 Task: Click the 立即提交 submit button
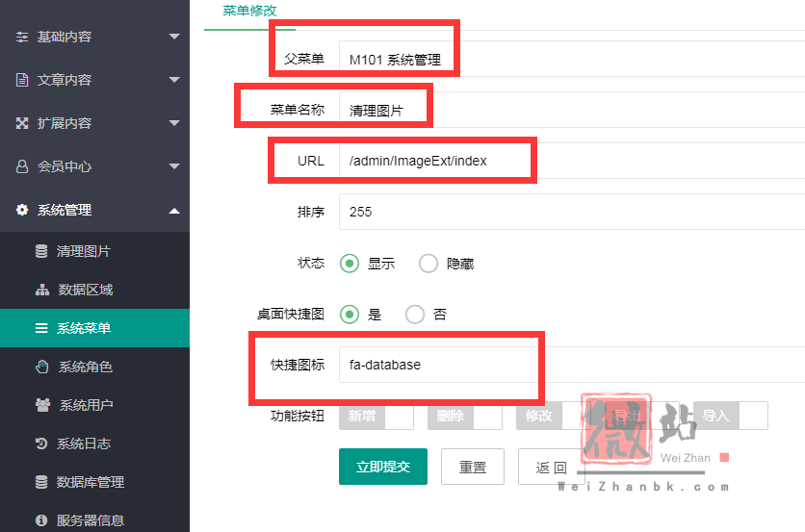pyautogui.click(x=383, y=467)
